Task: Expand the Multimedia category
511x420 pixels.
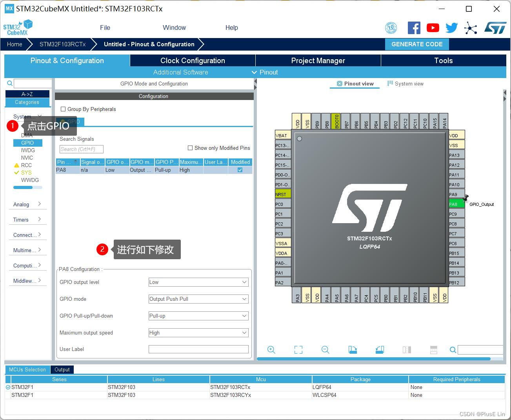Action: (27, 250)
